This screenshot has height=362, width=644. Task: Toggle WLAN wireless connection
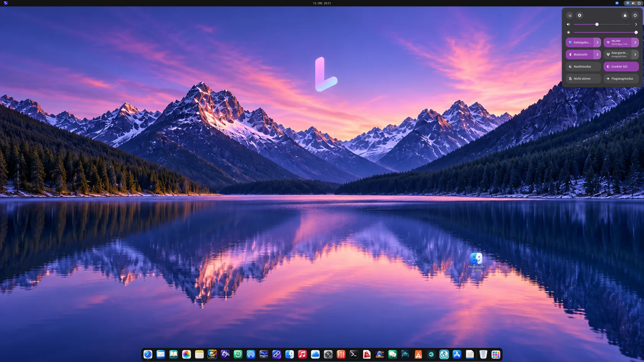click(x=617, y=43)
